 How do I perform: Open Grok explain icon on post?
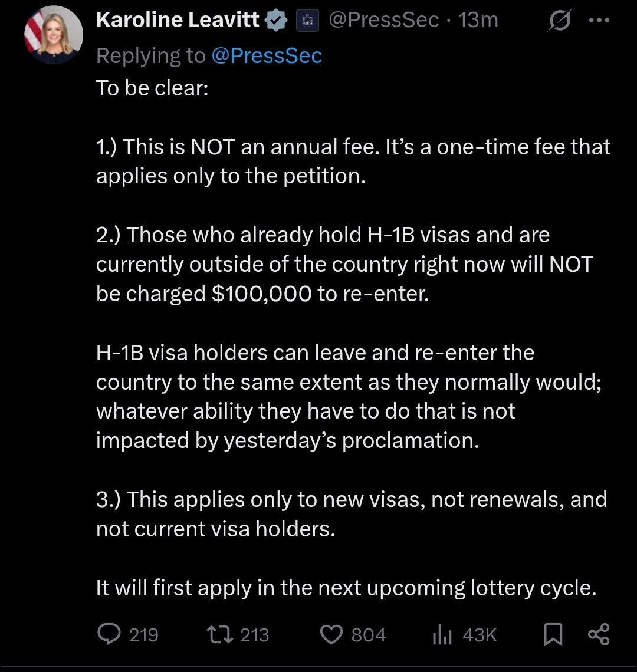(559, 21)
